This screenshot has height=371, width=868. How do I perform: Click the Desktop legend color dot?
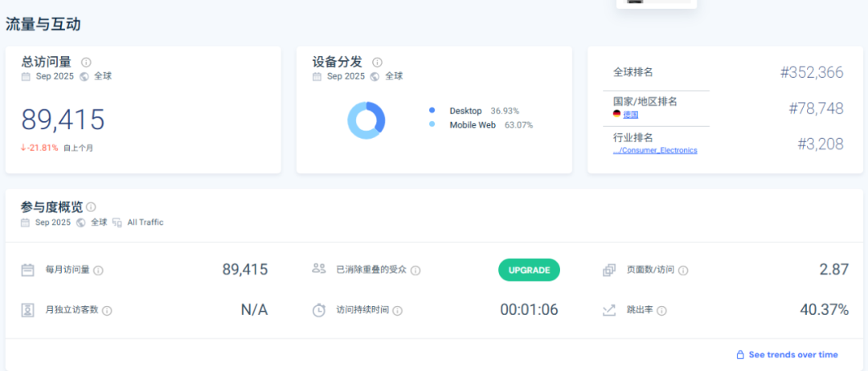click(432, 110)
